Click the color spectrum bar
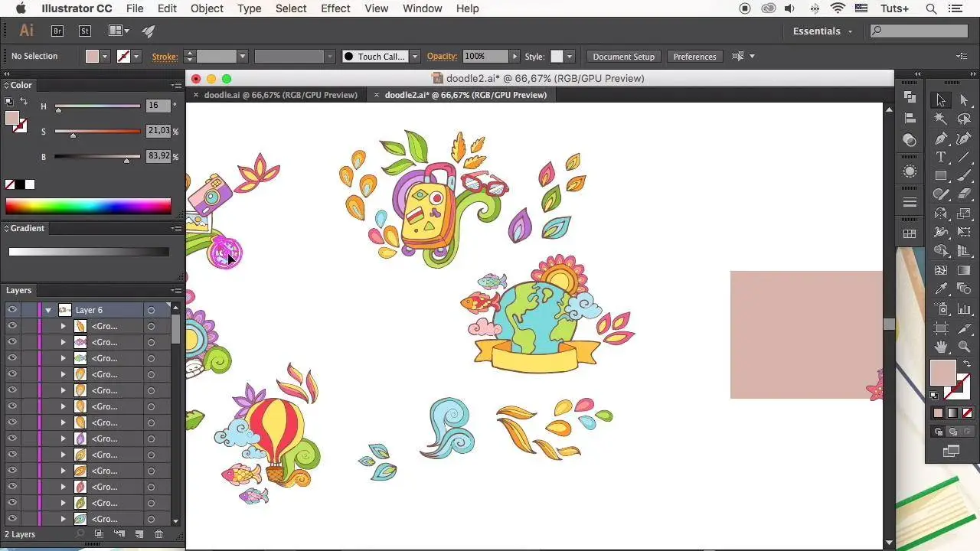 click(x=88, y=206)
